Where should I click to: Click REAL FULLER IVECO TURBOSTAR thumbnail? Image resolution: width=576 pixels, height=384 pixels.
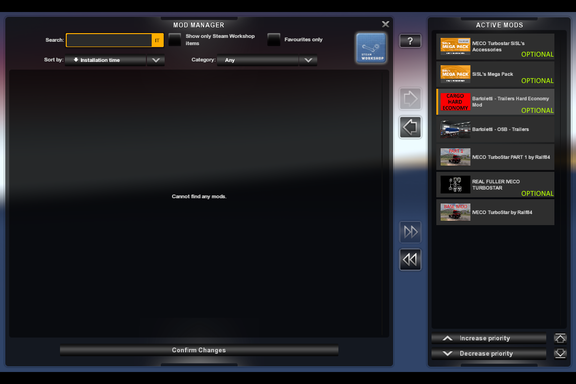[455, 184]
